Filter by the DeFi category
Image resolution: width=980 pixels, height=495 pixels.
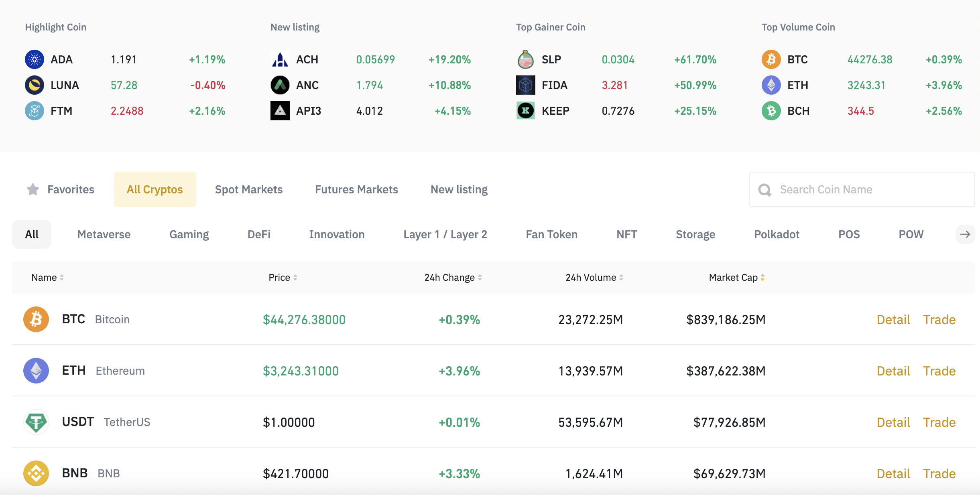click(259, 234)
